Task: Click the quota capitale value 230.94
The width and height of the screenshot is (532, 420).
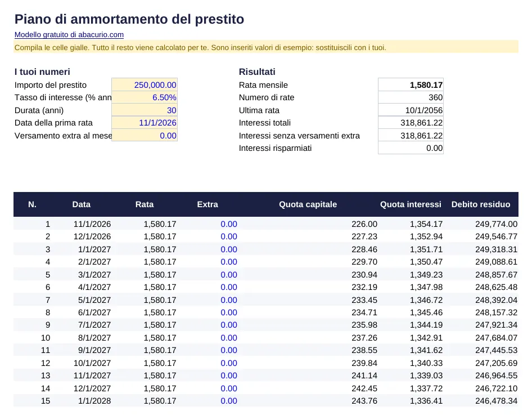Action: tap(364, 275)
